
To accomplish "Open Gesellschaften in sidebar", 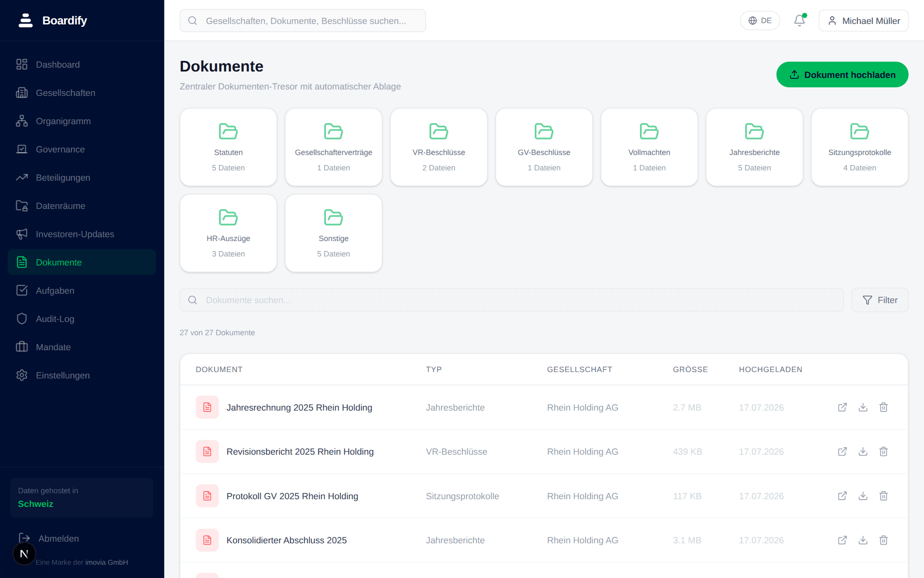I will pyautogui.click(x=82, y=92).
